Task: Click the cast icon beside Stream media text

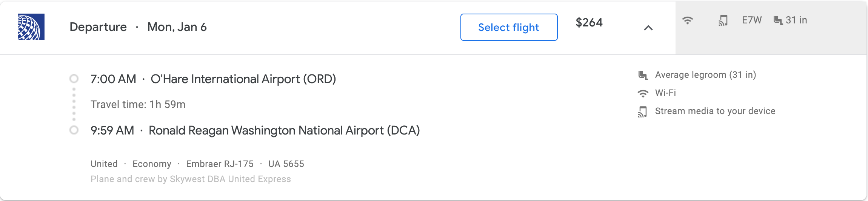Action: [643, 112]
